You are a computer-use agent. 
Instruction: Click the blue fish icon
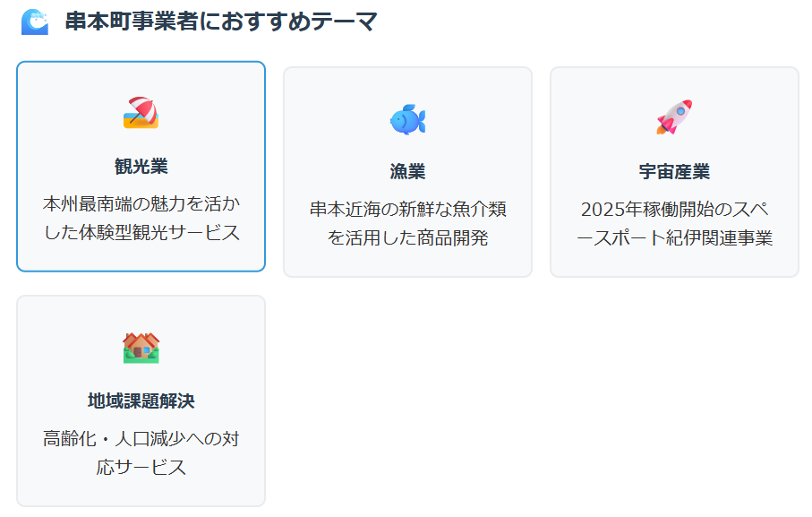coord(407,119)
